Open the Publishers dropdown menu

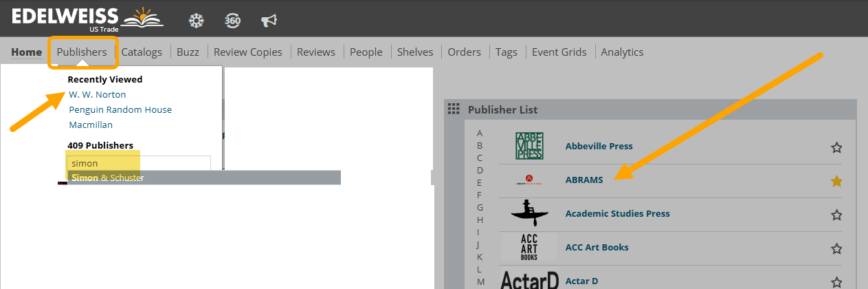coord(82,52)
